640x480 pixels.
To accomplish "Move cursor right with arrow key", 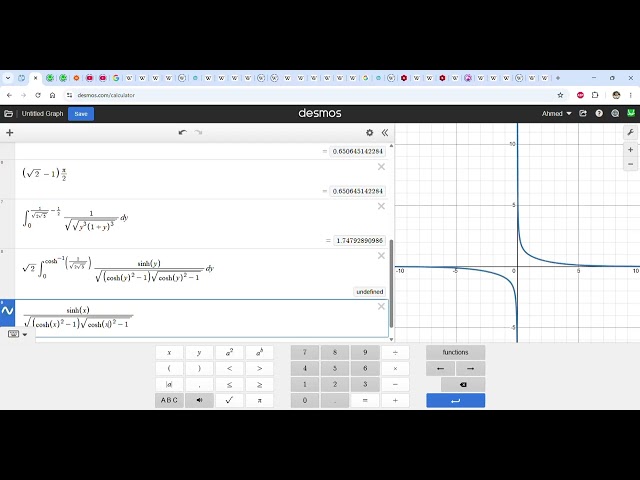I will pos(471,369).
